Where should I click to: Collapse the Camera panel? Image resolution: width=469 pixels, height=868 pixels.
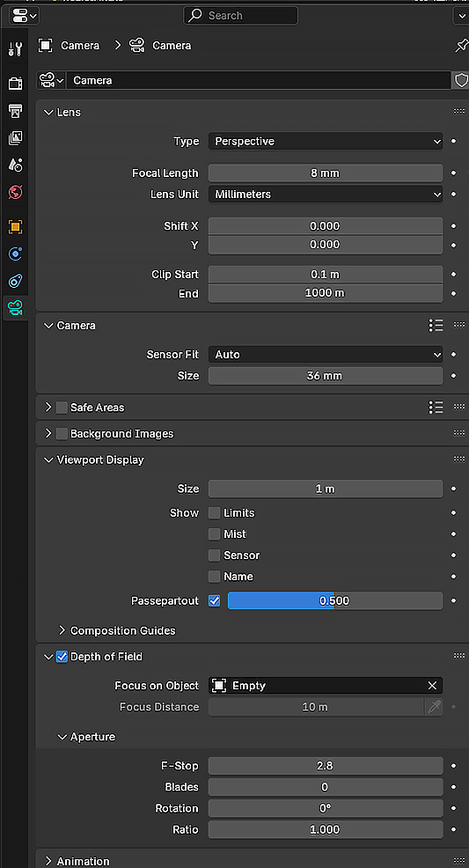click(x=48, y=326)
